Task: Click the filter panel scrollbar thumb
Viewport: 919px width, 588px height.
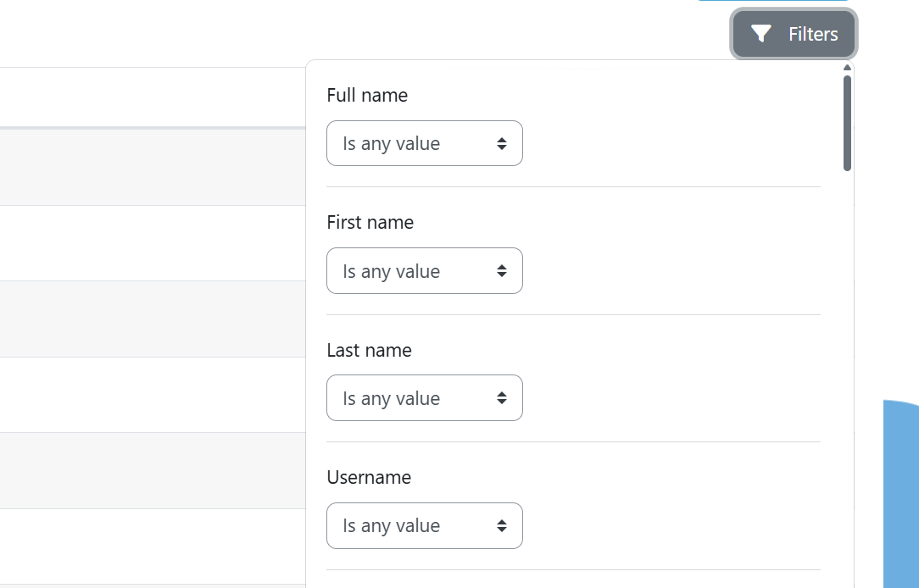Action: [x=847, y=124]
